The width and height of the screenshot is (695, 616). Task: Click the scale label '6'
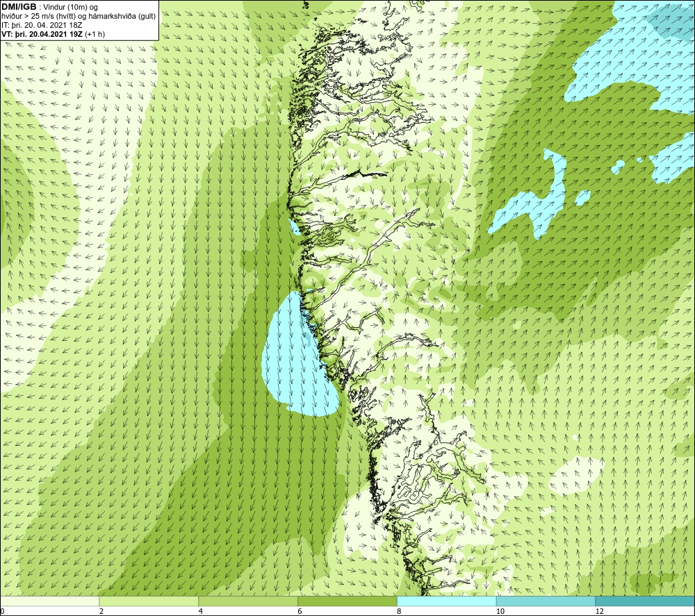coord(300,611)
